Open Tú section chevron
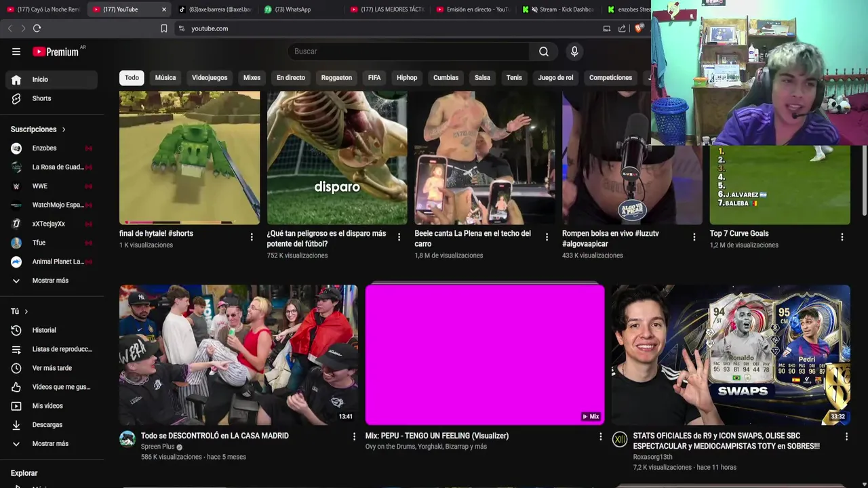868x488 pixels. [x=26, y=312]
